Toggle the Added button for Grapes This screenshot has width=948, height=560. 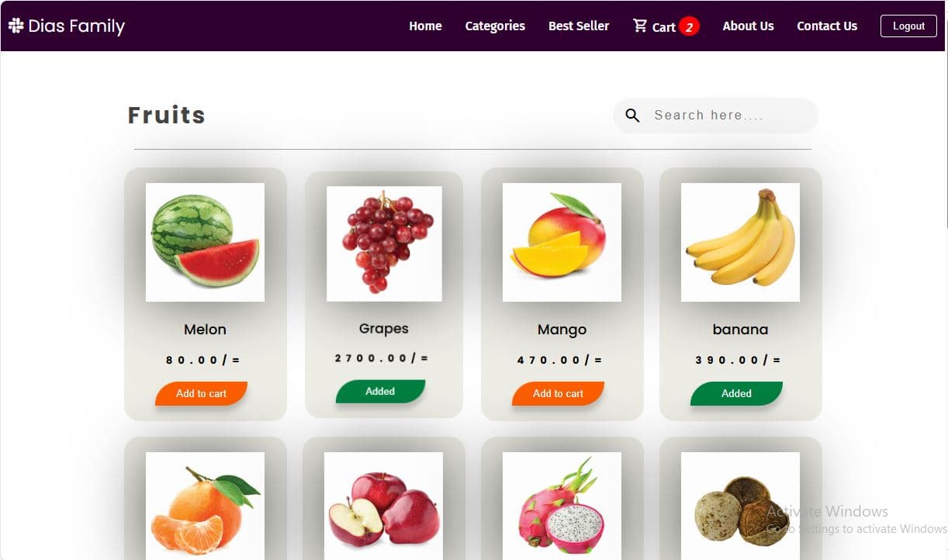380,392
